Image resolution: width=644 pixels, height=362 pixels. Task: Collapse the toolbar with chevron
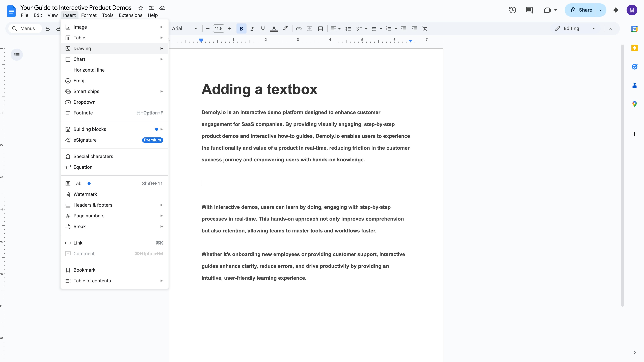coord(610,29)
